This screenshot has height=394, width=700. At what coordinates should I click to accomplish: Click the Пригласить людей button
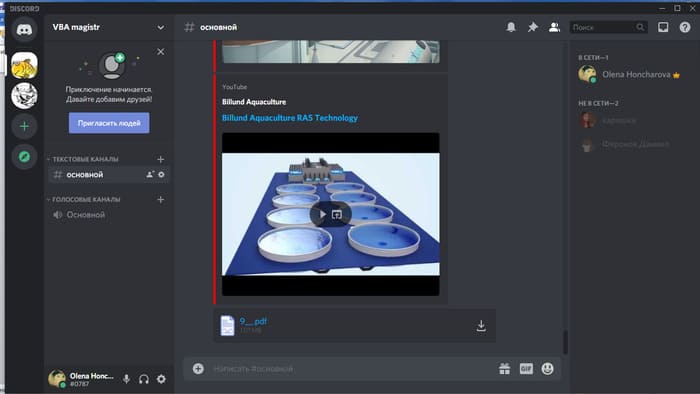point(109,123)
